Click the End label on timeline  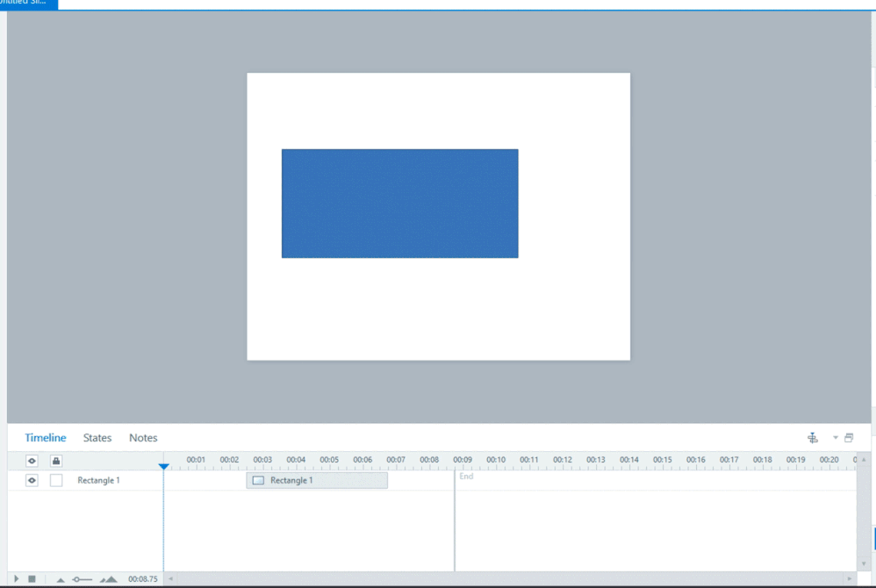pos(466,477)
